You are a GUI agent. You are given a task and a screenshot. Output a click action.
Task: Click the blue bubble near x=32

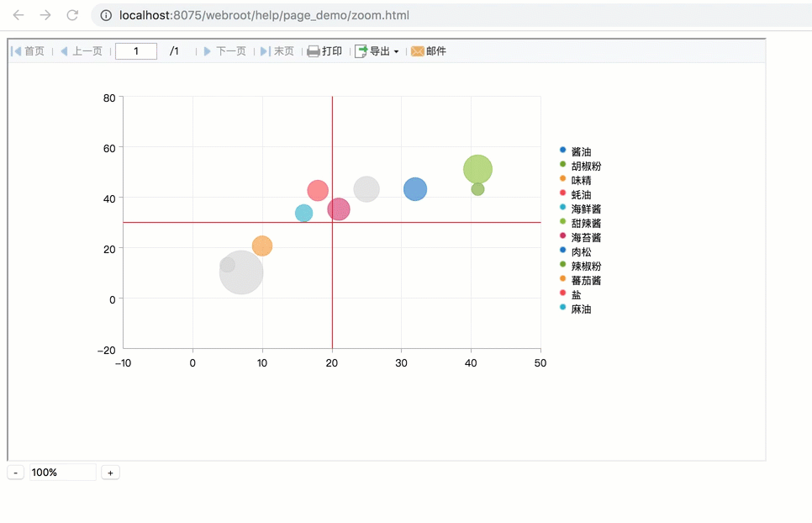point(415,189)
